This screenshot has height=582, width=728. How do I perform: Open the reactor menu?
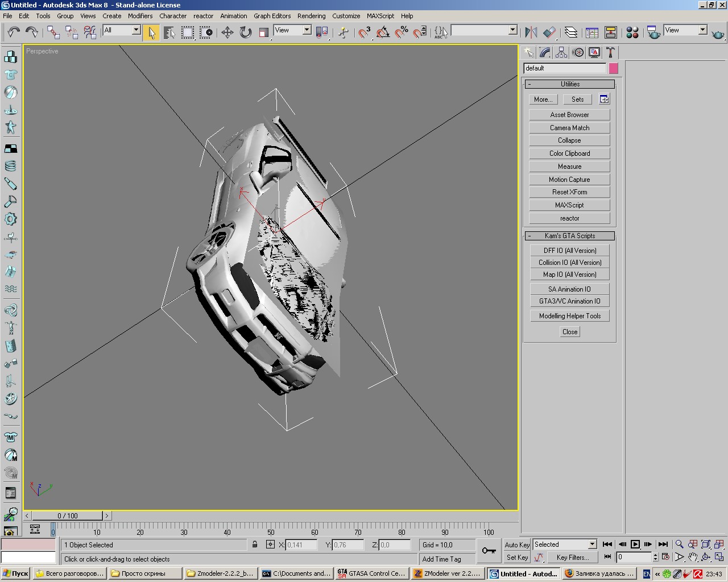click(203, 16)
